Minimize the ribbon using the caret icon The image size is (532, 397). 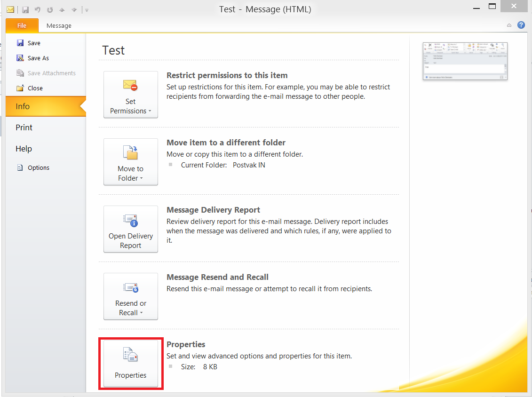509,25
